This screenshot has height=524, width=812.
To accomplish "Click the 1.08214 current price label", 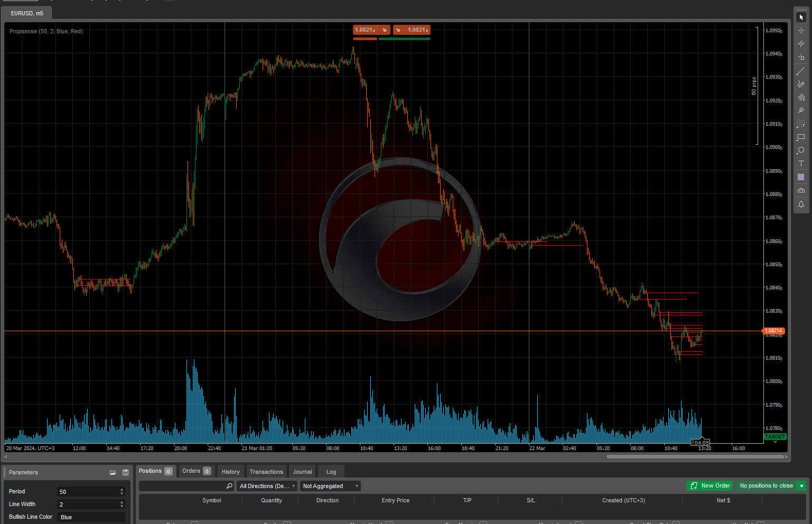I will point(773,331).
